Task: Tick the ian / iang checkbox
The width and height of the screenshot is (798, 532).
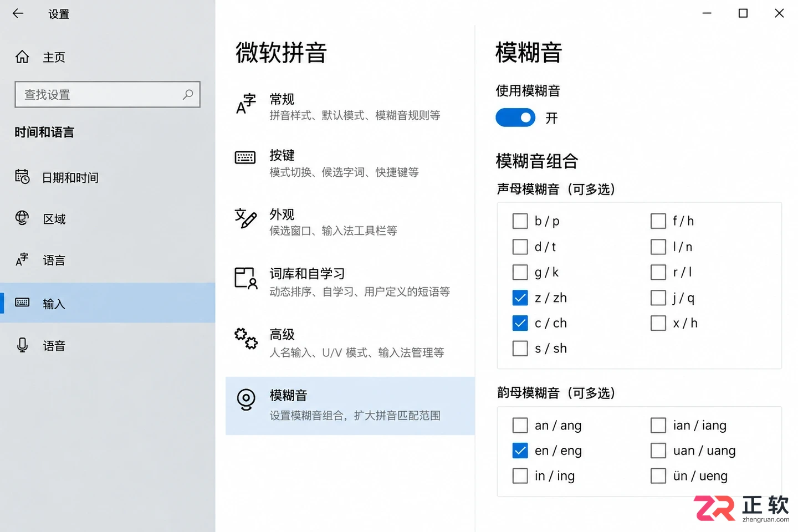Action: click(658, 426)
